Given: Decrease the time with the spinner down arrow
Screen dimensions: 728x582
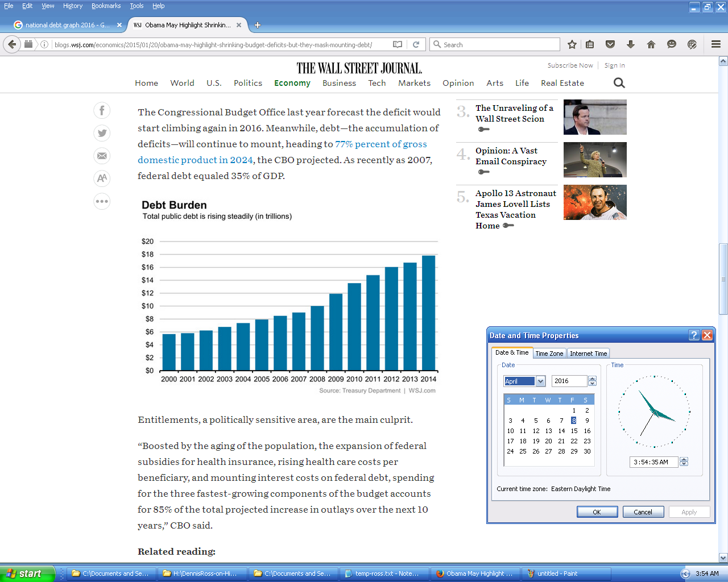Looking at the screenshot, I should pyautogui.click(x=684, y=464).
